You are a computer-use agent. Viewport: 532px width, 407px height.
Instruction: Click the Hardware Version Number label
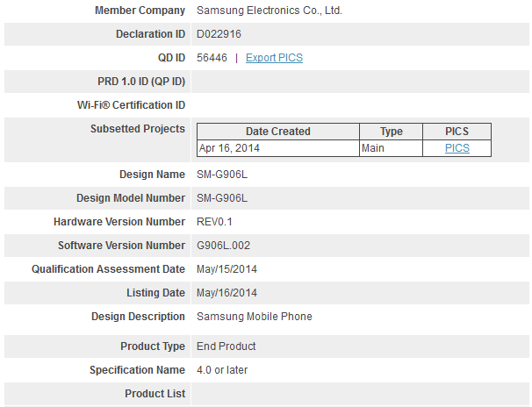119,222
